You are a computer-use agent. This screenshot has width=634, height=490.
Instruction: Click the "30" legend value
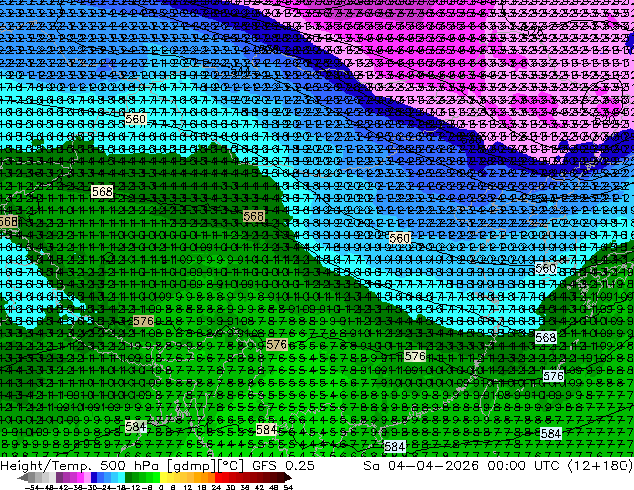[231, 488]
